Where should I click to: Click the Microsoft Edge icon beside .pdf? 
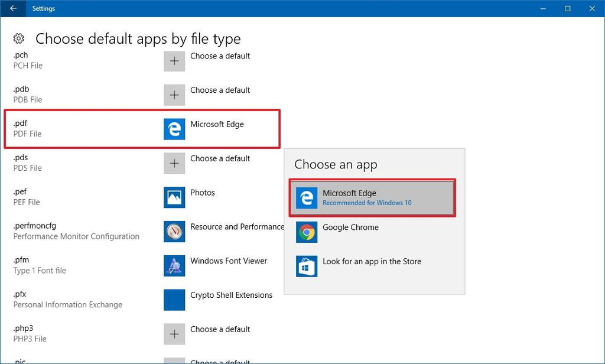click(x=174, y=128)
